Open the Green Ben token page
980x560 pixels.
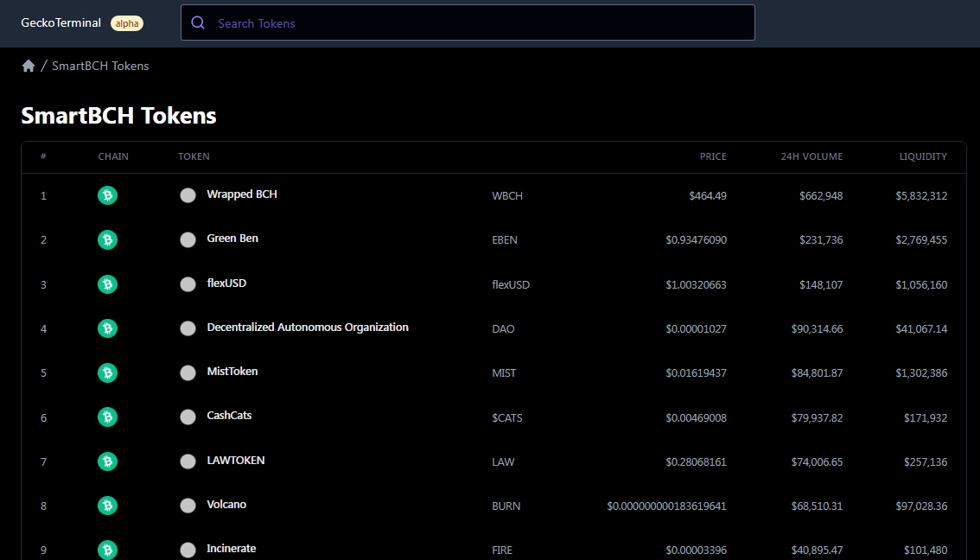click(x=232, y=239)
